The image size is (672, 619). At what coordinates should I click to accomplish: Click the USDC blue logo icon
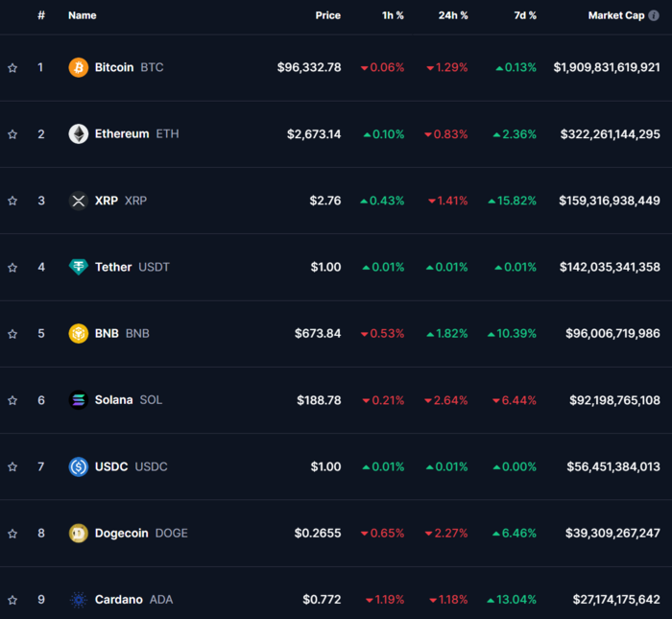(x=79, y=466)
